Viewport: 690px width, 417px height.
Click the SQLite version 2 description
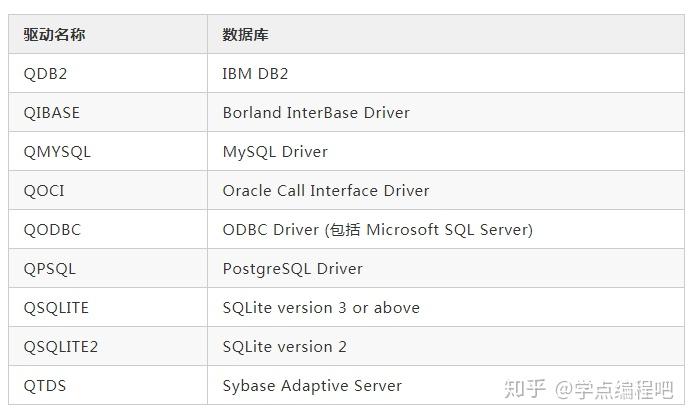pos(284,347)
